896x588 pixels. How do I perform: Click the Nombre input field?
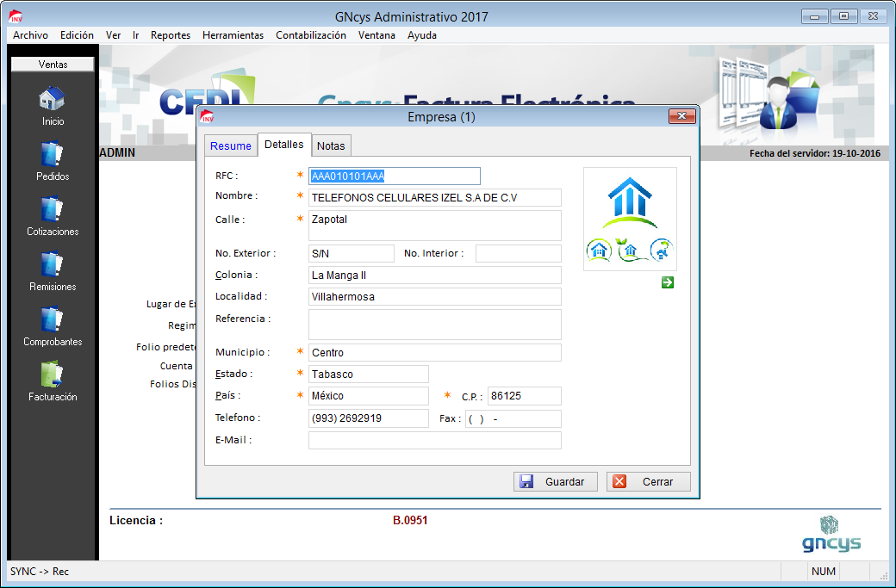(x=435, y=197)
